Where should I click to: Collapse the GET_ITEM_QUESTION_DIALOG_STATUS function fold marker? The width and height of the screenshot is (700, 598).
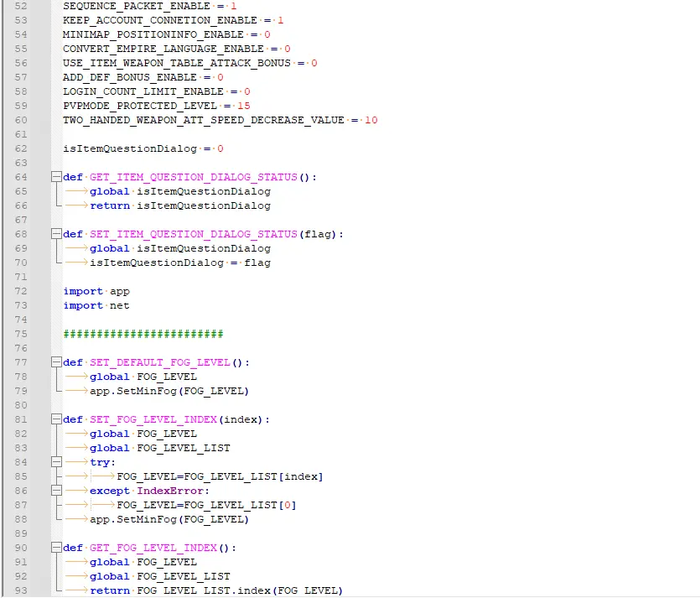click(x=55, y=177)
